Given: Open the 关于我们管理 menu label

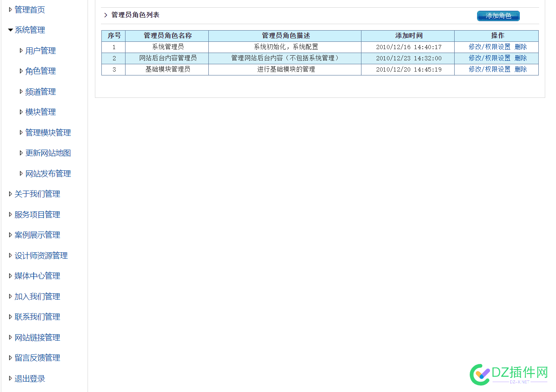Looking at the screenshot, I should (x=37, y=194).
